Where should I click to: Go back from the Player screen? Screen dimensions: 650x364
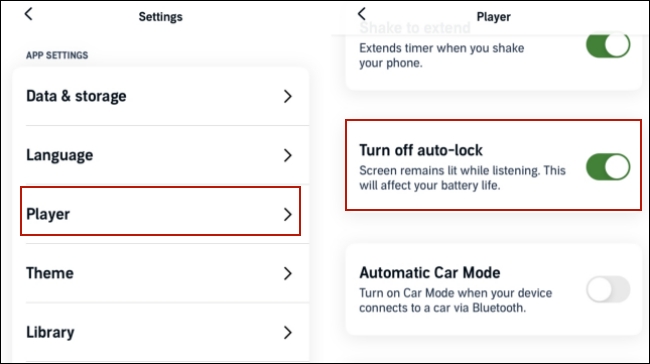[361, 14]
